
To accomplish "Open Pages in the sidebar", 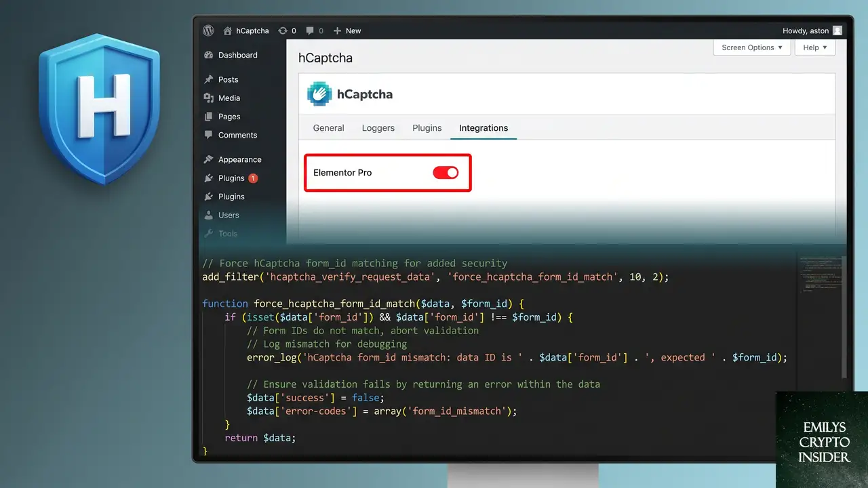I will pos(229,117).
